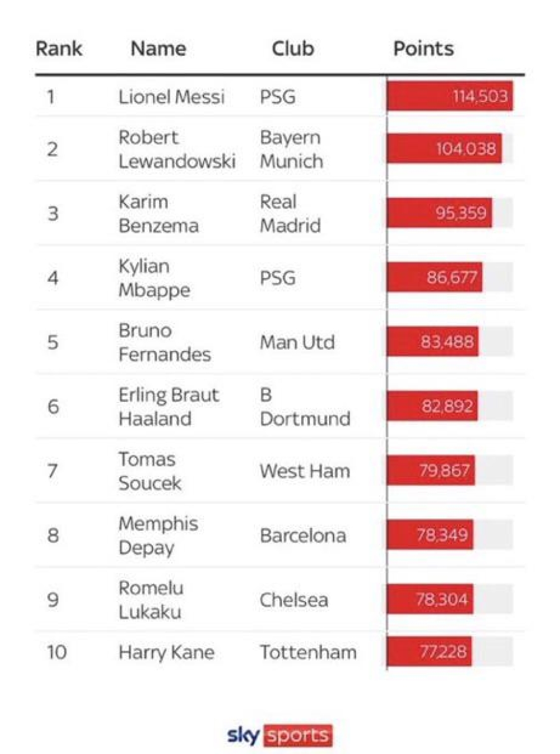560x754 pixels.
Task: Click the 104,038 points bar
Action: (x=444, y=149)
